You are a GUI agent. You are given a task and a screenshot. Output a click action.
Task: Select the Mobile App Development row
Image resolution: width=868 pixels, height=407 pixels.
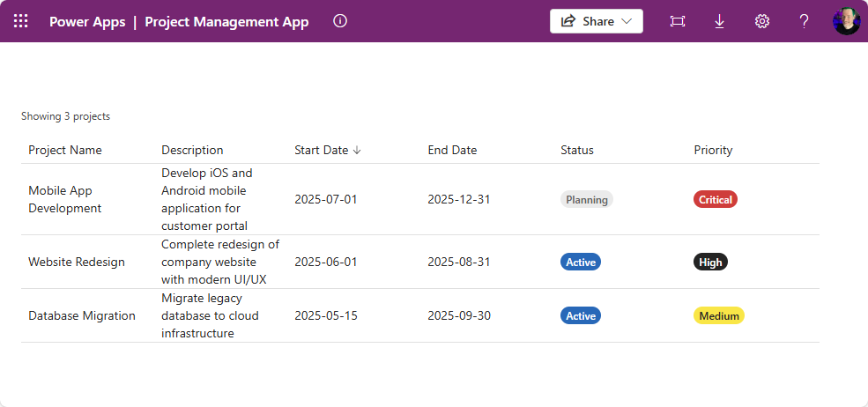(65, 200)
